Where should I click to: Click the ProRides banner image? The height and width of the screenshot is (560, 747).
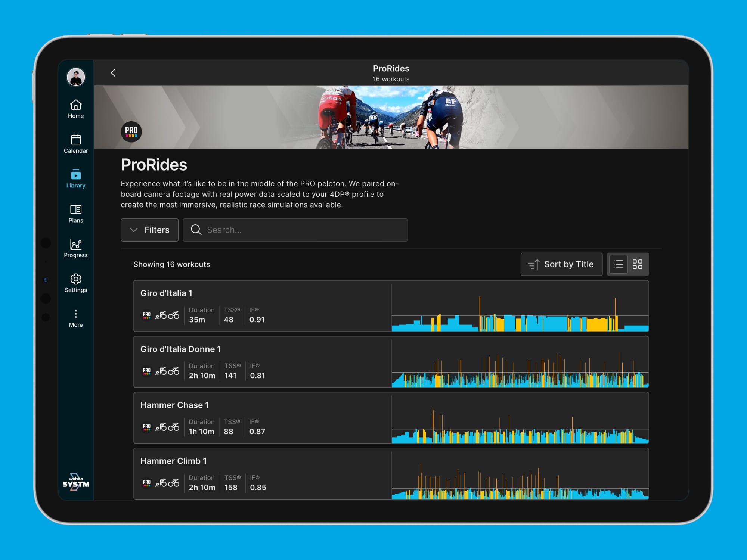[391, 117]
